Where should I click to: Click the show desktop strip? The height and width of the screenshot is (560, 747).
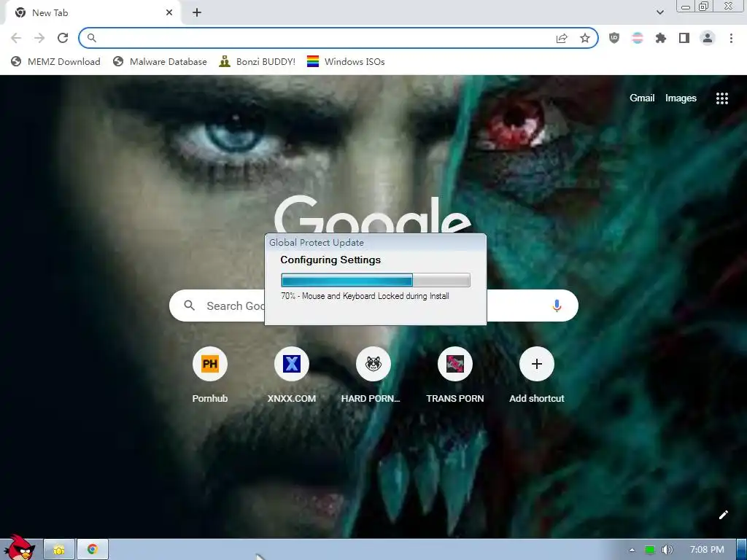(742, 550)
